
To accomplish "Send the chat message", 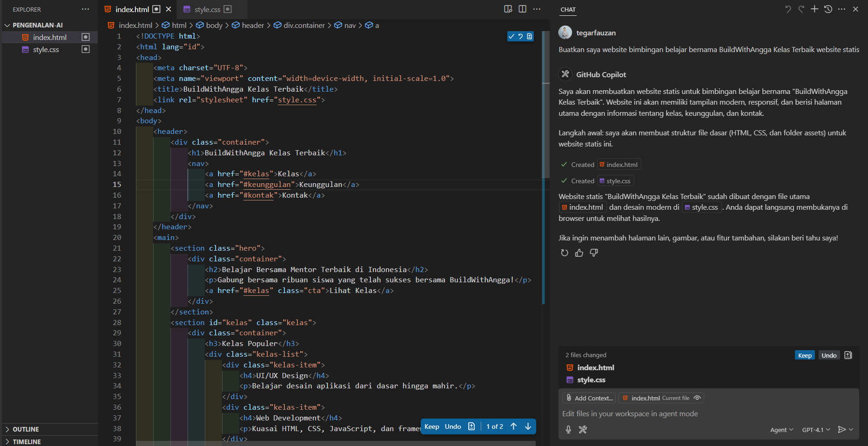I will (841, 430).
